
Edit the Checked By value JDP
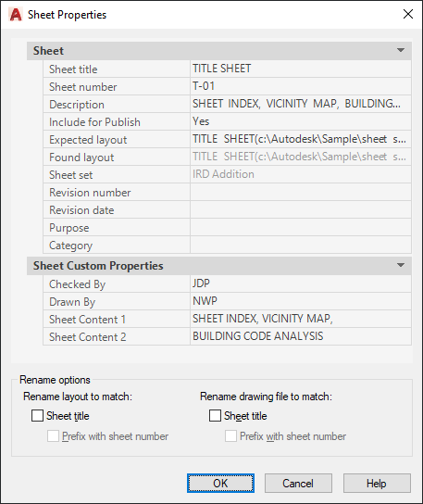(301, 283)
